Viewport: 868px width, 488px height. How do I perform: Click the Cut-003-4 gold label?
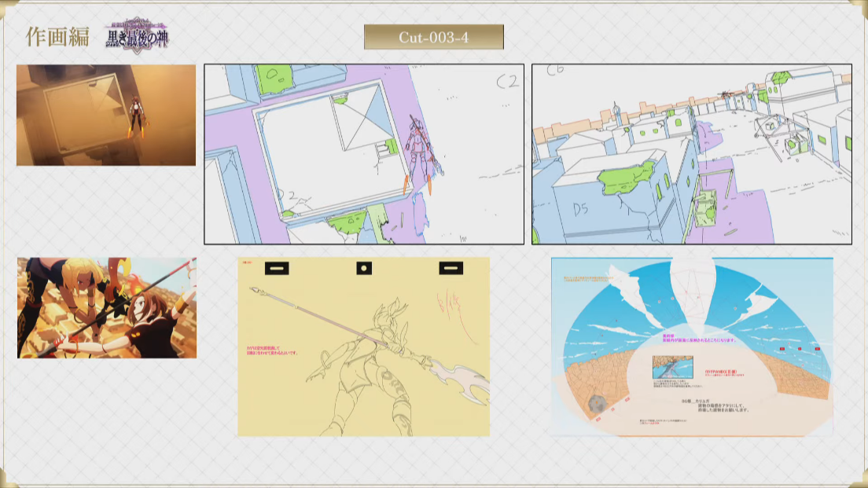[x=433, y=37]
